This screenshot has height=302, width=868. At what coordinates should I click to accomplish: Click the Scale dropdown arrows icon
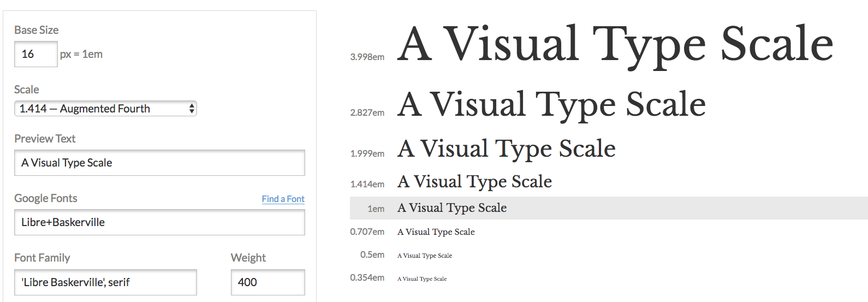click(x=192, y=109)
